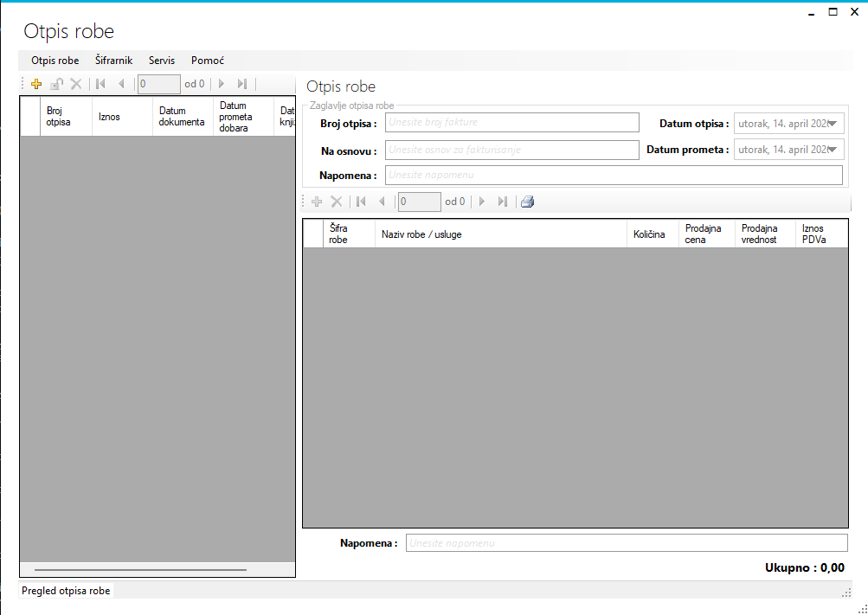Open the Datum prometa date dropdown

tap(835, 150)
